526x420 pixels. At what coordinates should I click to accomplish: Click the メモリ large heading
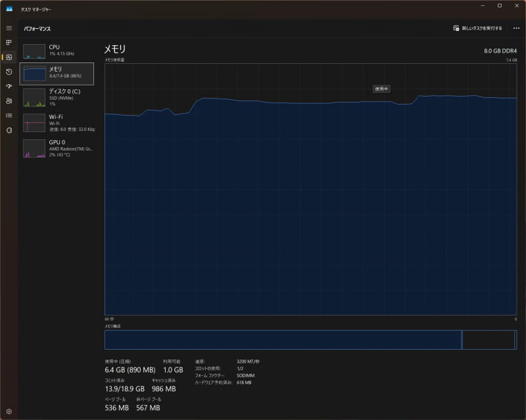[114, 49]
